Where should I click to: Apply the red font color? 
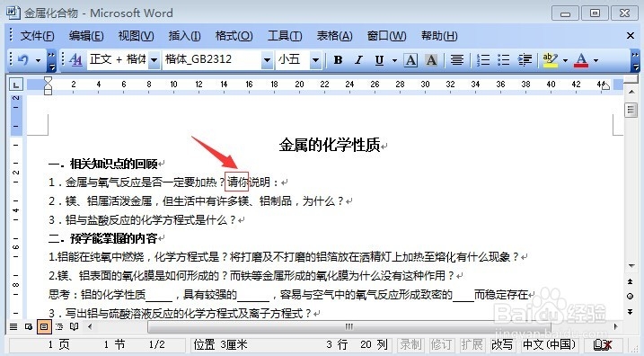pos(581,60)
